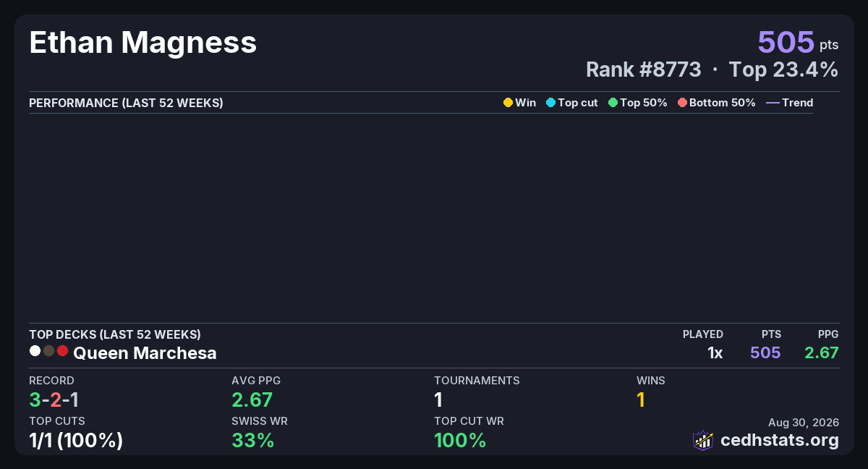Toggle the red Bottom 50% legend marker
Screen dimensions: 868x469
[x=682, y=103]
